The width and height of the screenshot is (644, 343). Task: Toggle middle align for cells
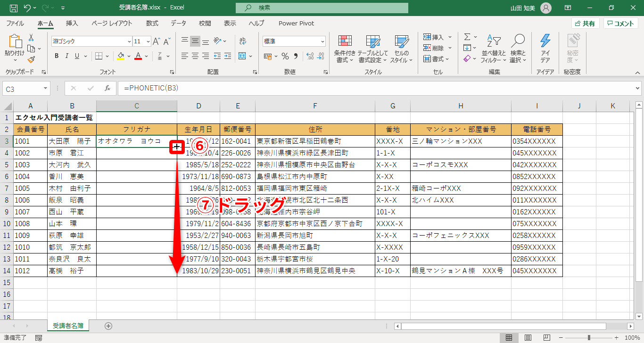tap(195, 41)
